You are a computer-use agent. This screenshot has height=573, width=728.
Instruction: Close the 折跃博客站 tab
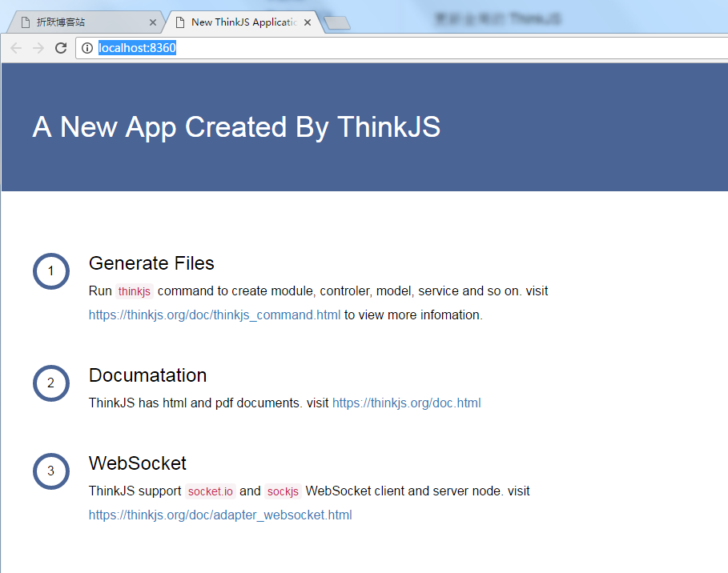pos(153,22)
